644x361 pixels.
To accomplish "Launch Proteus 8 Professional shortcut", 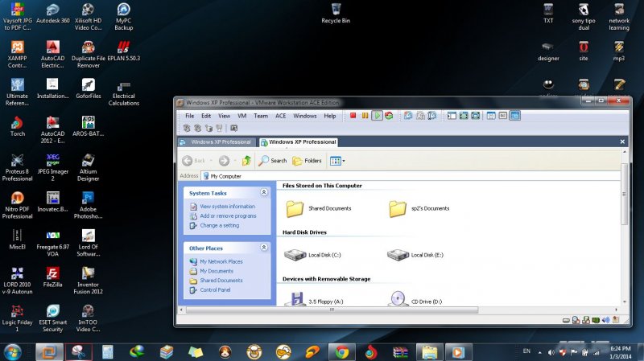I will pos(17,167).
